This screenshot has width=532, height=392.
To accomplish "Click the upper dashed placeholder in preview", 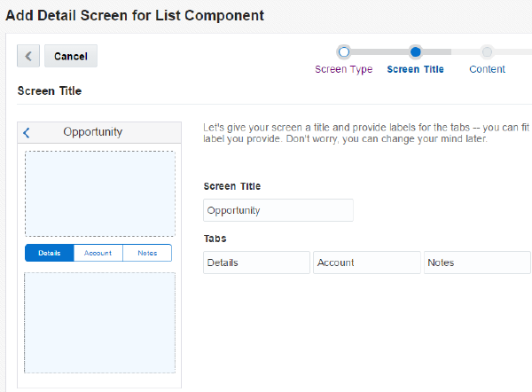I will [x=99, y=193].
